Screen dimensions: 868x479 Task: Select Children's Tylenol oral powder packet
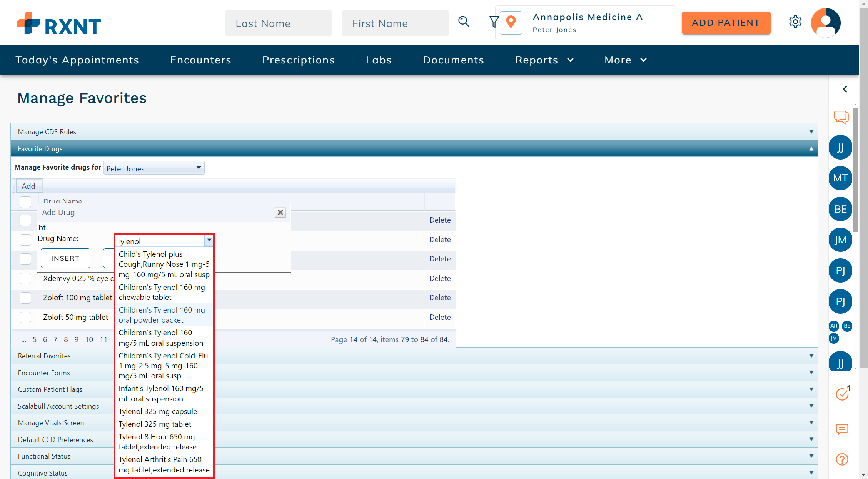click(164, 315)
